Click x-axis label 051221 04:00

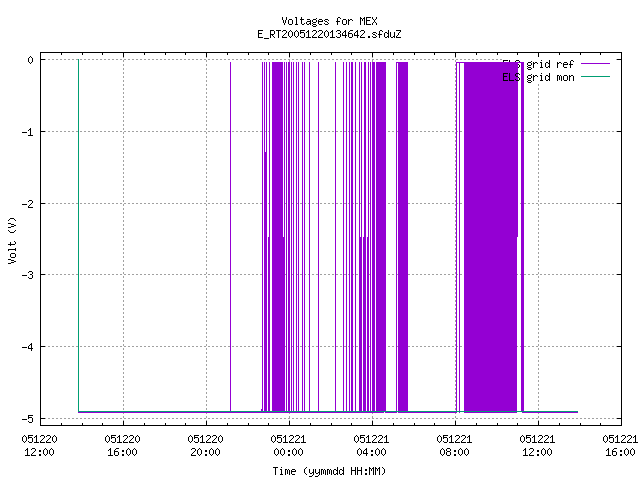[371, 446]
